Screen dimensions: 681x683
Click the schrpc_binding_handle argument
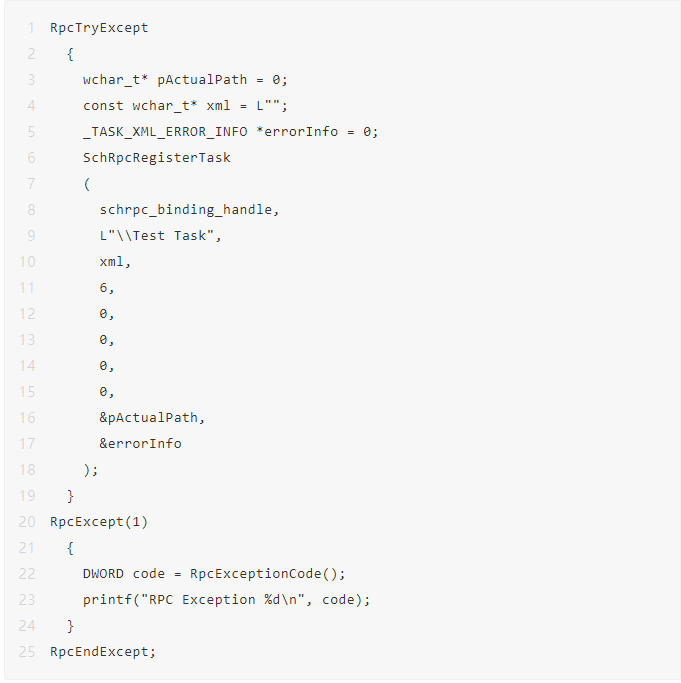click(190, 209)
